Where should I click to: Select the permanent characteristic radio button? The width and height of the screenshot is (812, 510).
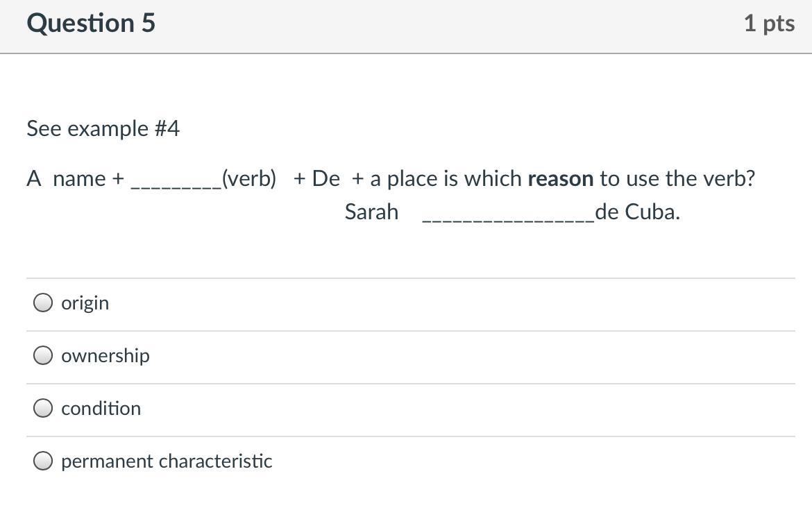43,461
